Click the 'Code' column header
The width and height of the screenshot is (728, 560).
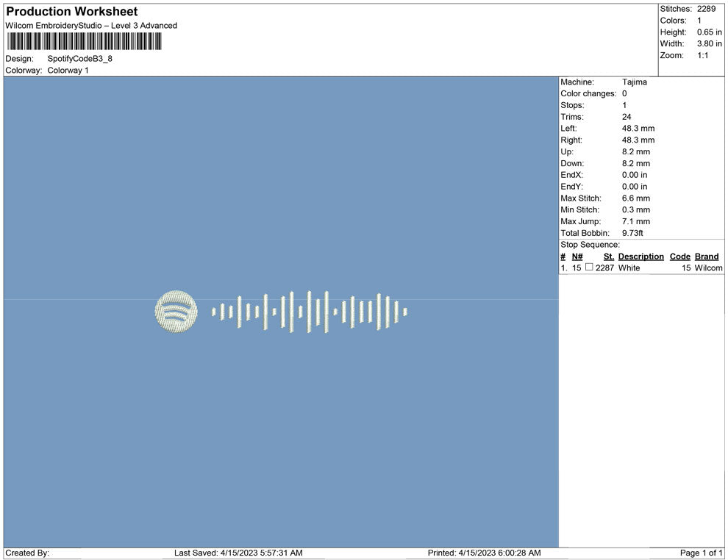pos(679,256)
